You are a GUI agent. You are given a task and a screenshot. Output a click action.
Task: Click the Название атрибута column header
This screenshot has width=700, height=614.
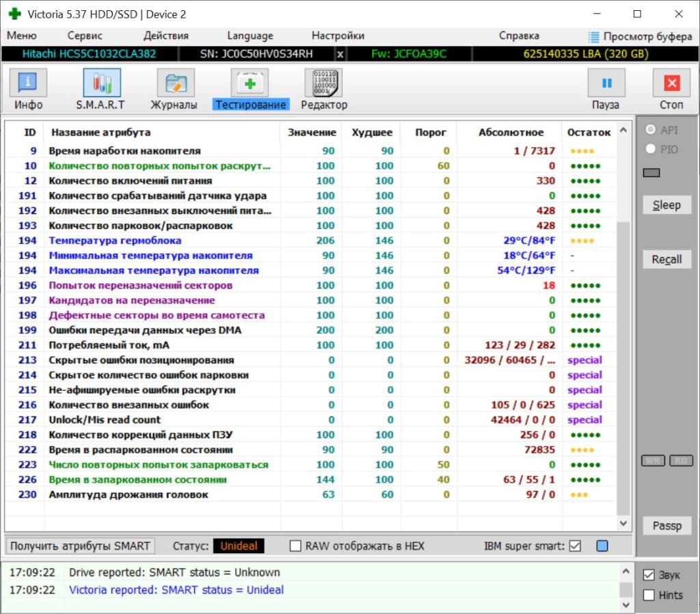click(162, 132)
